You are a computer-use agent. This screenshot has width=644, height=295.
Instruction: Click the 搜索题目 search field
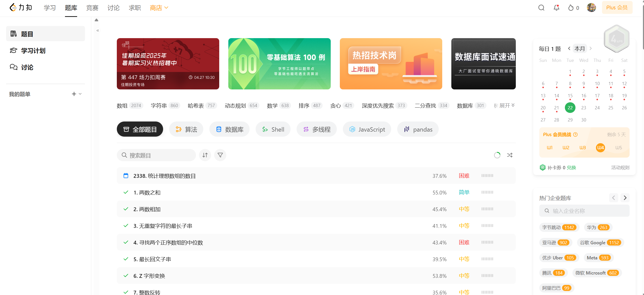tap(156, 155)
